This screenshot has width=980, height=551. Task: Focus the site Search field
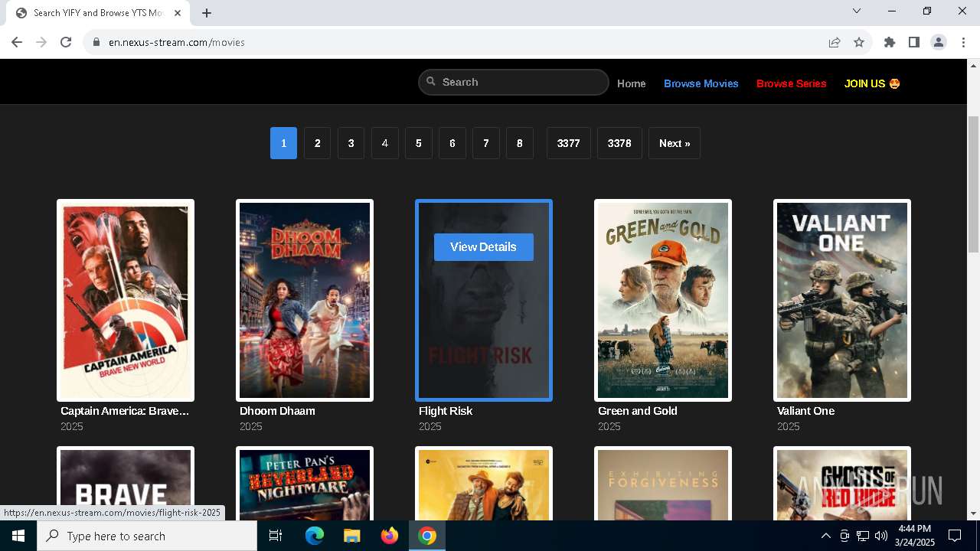(514, 82)
